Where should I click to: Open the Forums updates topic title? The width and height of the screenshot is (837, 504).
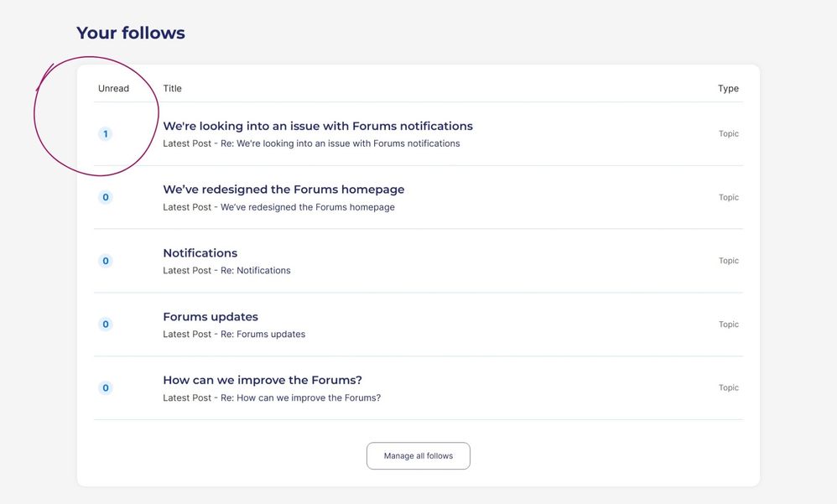click(210, 317)
